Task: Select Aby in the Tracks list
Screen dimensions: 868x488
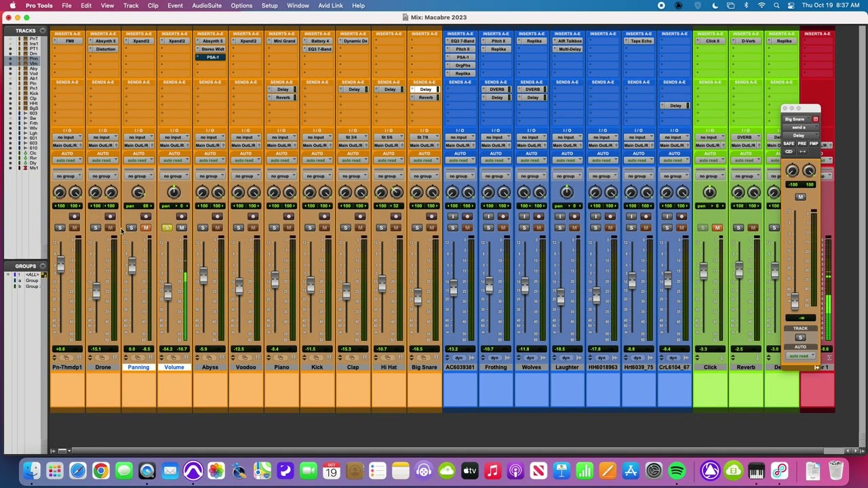Action: (x=34, y=68)
